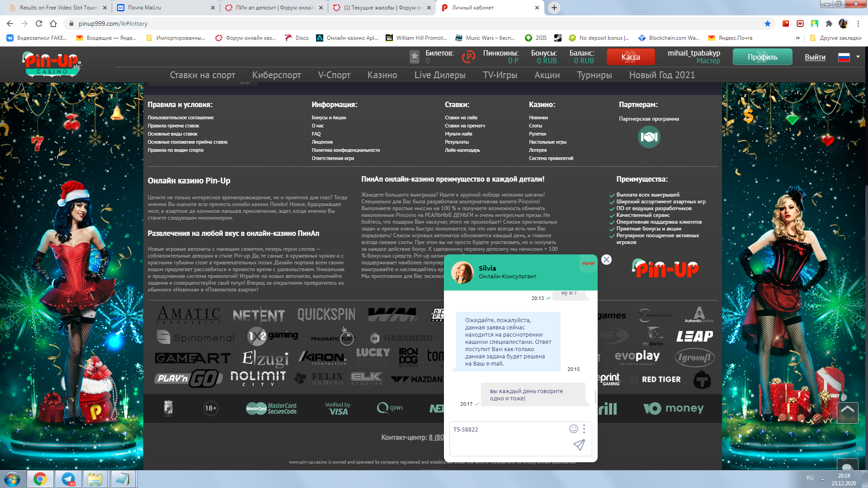Click the Play'n GO provider logo
The height and width of the screenshot is (488, 868).
(189, 379)
